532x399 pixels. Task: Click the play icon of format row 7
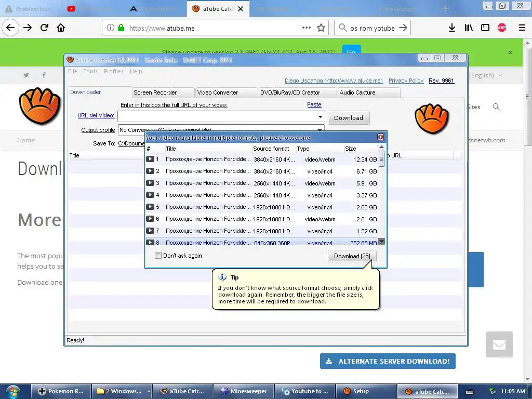pyautogui.click(x=150, y=231)
